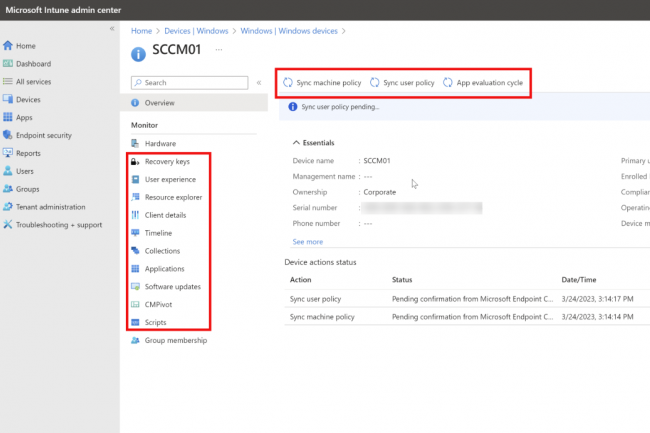Click the Devices | Windows breadcrumb
Viewport: 650px width, 433px height.
coord(197,31)
